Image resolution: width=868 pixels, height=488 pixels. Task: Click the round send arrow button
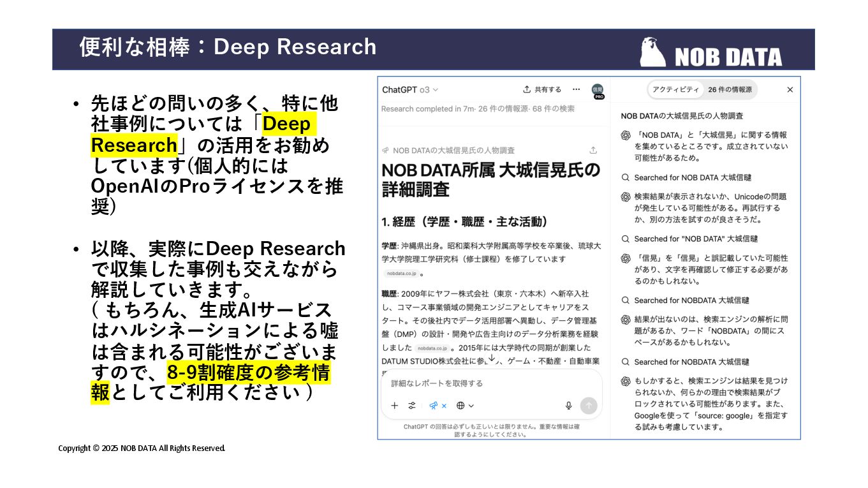point(589,406)
